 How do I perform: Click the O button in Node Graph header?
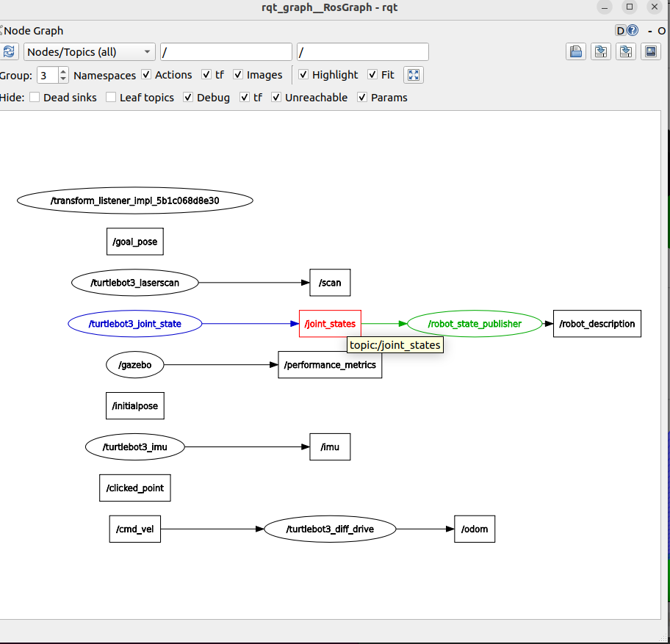point(661,31)
